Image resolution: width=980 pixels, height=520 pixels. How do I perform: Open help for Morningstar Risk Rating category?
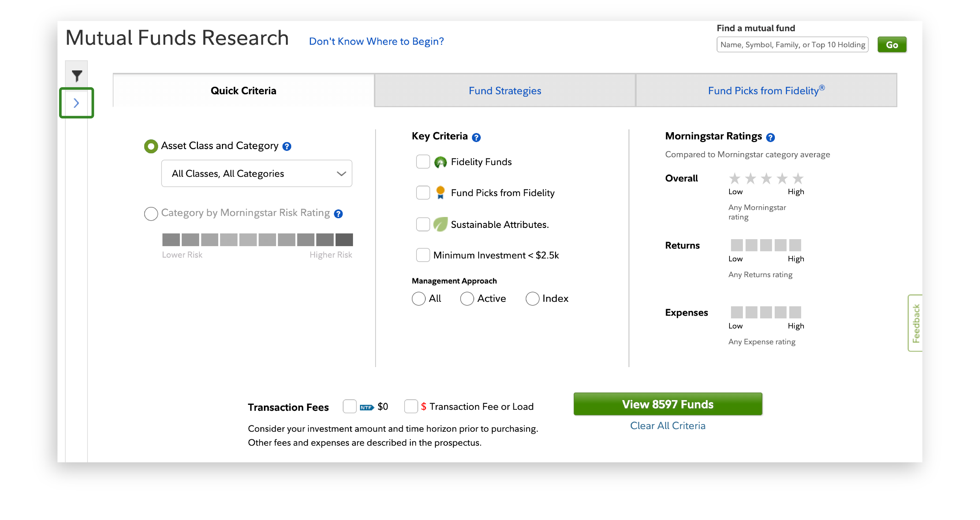click(338, 214)
